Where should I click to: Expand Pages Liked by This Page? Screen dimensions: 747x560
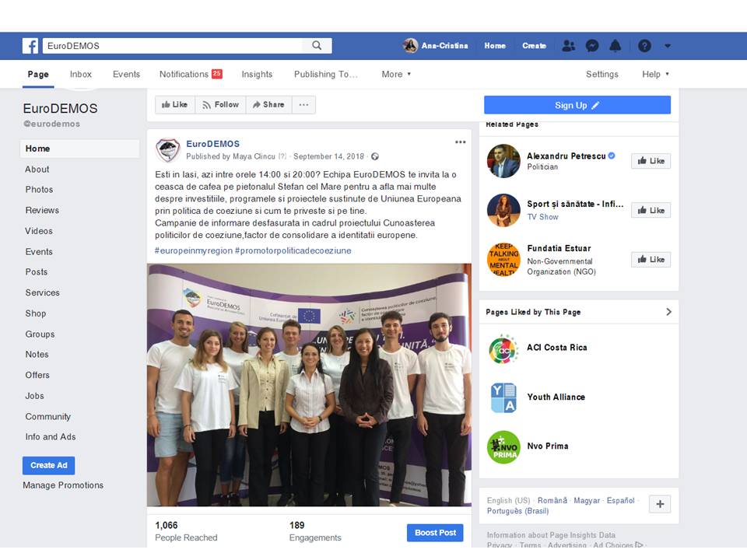click(x=669, y=312)
